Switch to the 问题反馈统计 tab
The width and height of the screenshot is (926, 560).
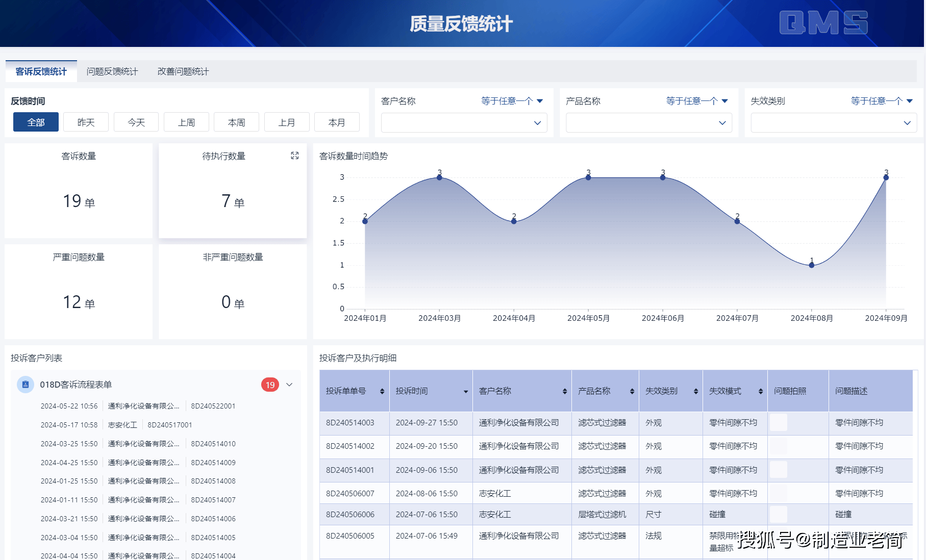(x=112, y=71)
